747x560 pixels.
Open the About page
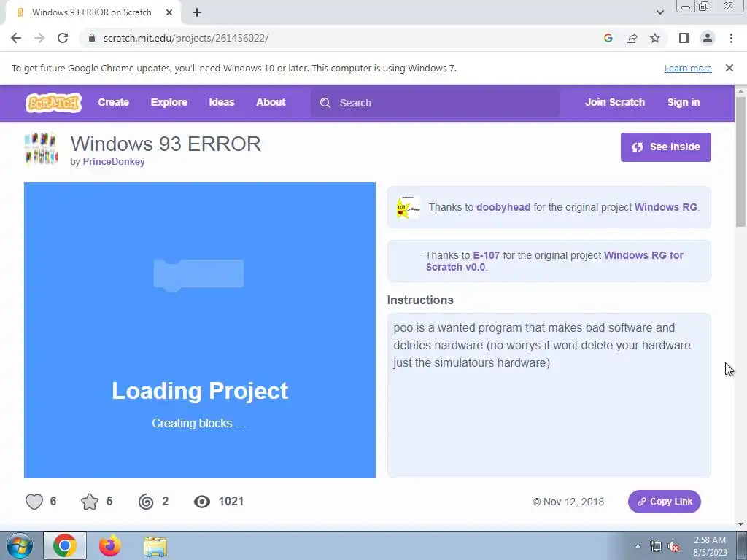point(271,102)
